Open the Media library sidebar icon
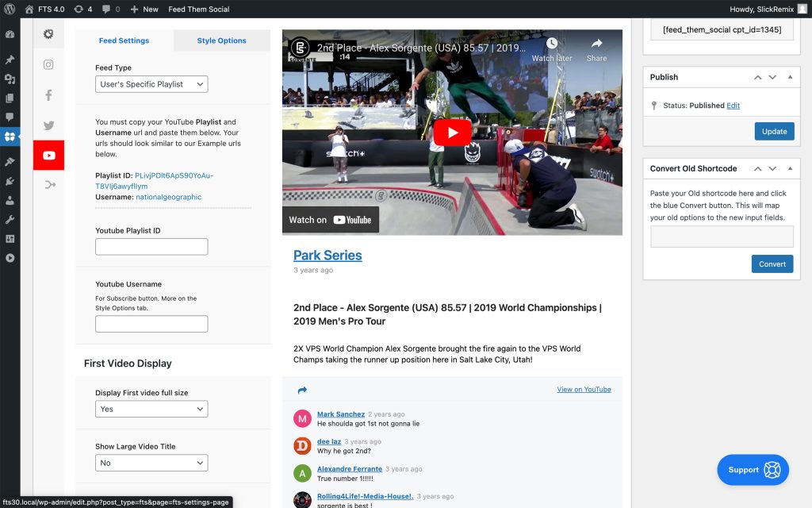Screen dimensions: 812x508 [10, 79]
